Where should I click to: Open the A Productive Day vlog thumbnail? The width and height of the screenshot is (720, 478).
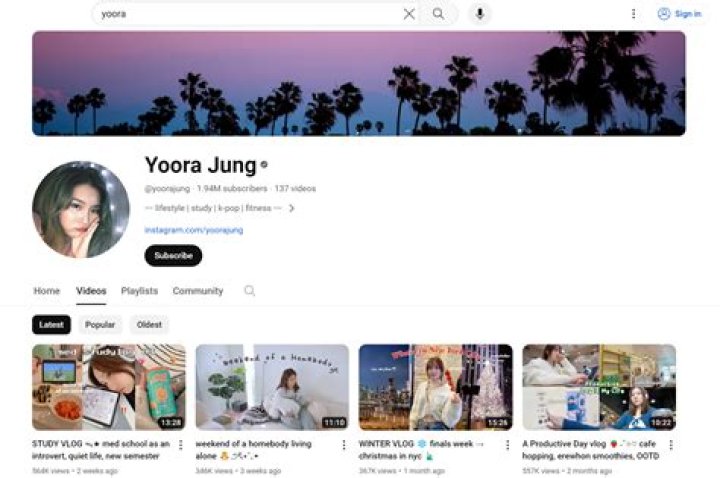(599, 387)
